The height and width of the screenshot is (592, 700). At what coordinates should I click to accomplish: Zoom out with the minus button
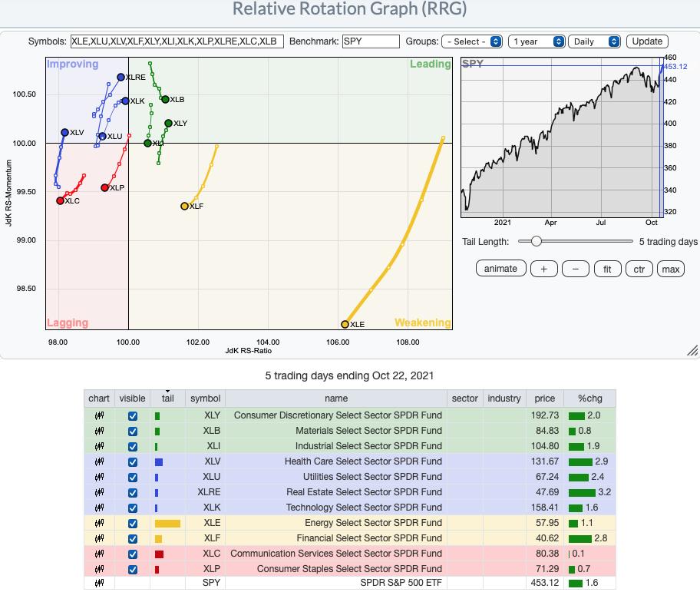click(x=576, y=269)
